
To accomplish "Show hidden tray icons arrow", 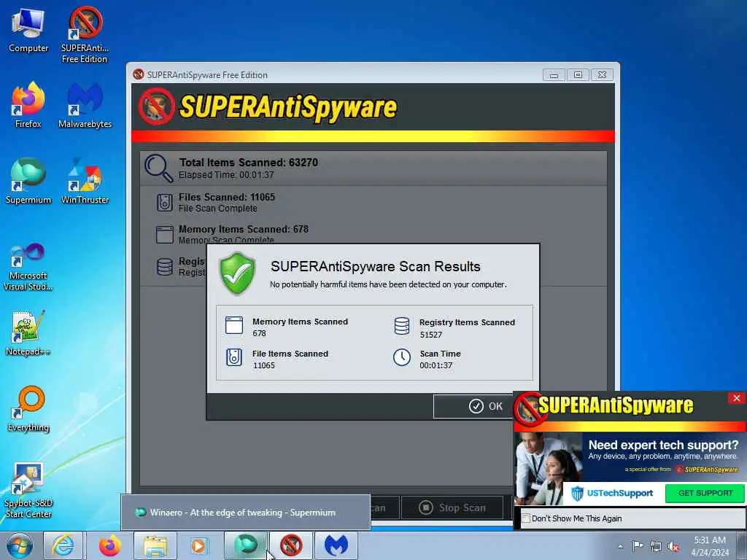I will click(x=620, y=546).
